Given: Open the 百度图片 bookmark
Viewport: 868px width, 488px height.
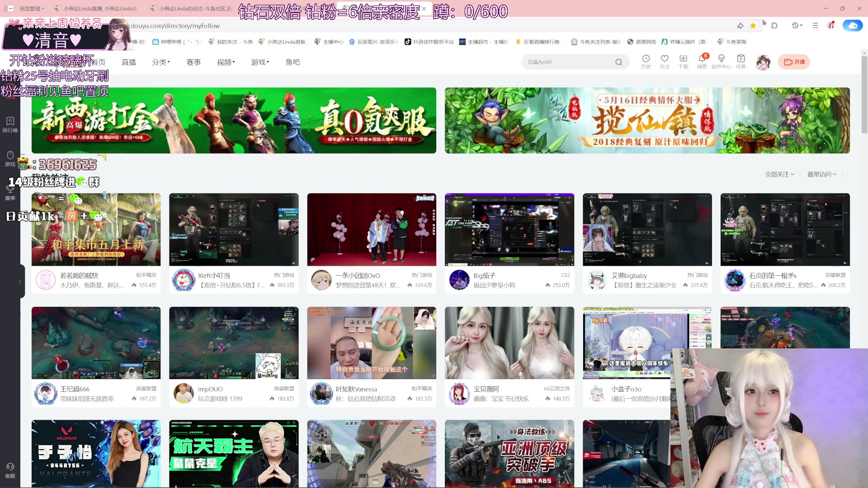Looking at the screenshot, I should coord(373,42).
